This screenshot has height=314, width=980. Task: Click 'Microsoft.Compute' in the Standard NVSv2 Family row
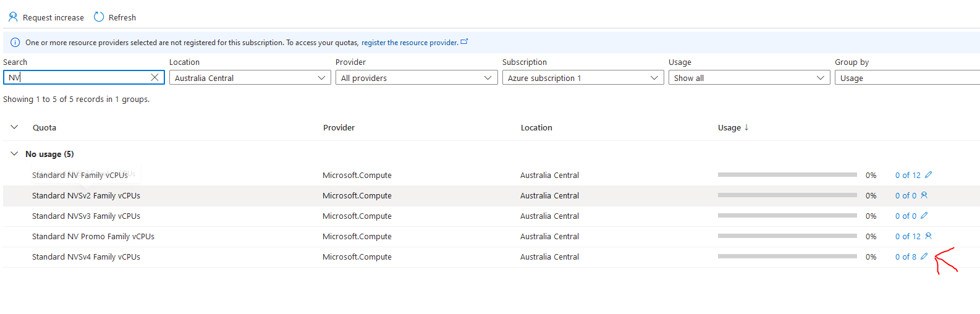pyautogui.click(x=357, y=196)
